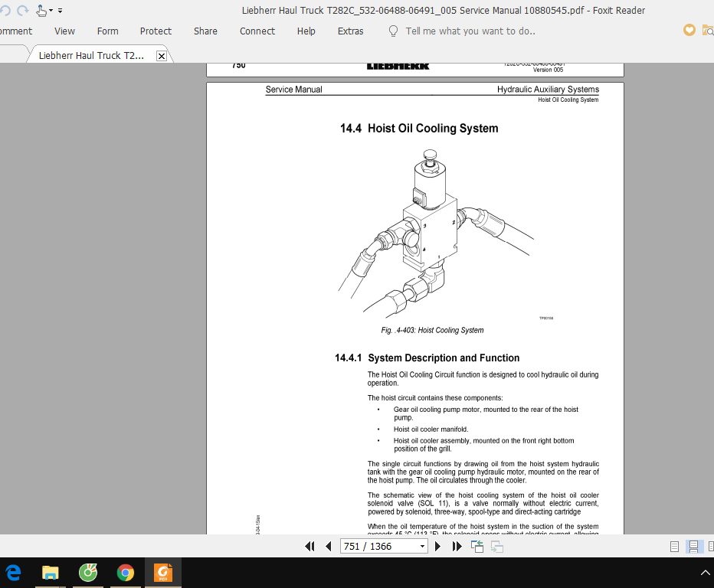Click the previous view icon near page navigation
The height and width of the screenshot is (588, 714).
tap(477, 546)
